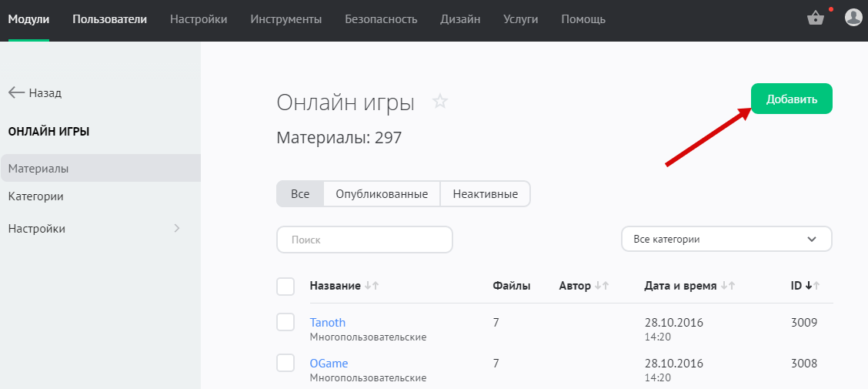Open the Tanoth material link

point(328,322)
